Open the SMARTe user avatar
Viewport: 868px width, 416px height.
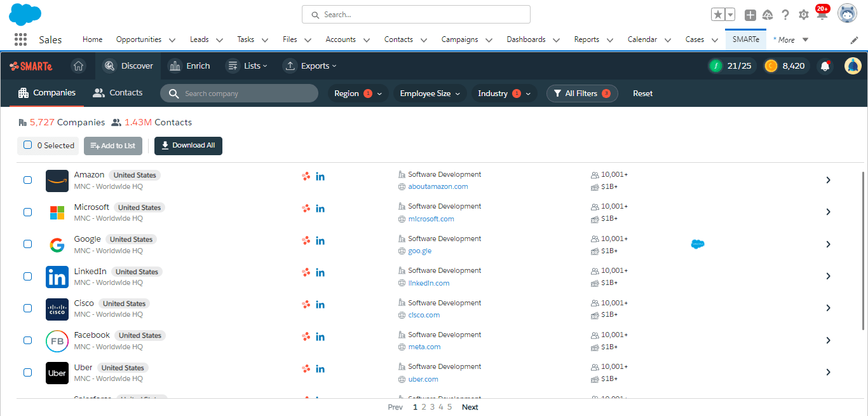pos(853,66)
